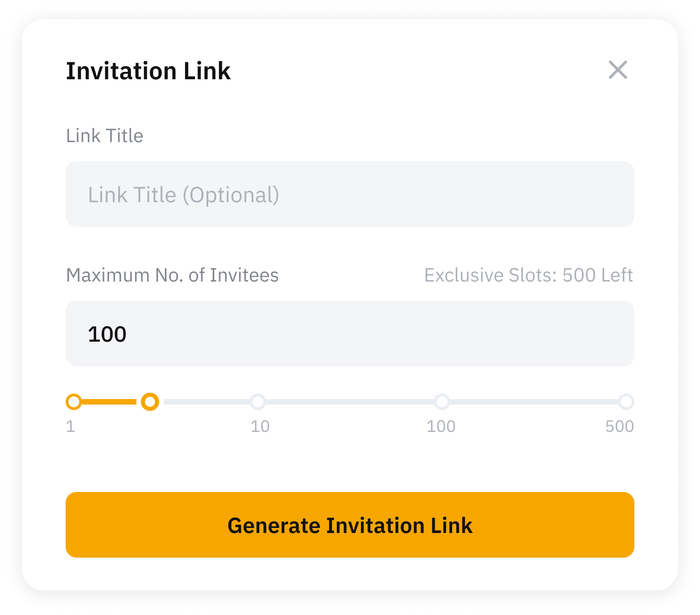Click slider track between 10 and 100 stops
This screenshot has width=700, height=615.
click(350, 402)
